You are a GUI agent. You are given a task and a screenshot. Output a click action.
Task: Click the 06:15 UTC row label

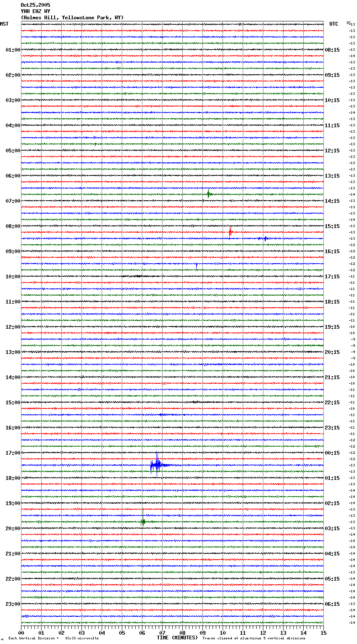tap(332, 604)
